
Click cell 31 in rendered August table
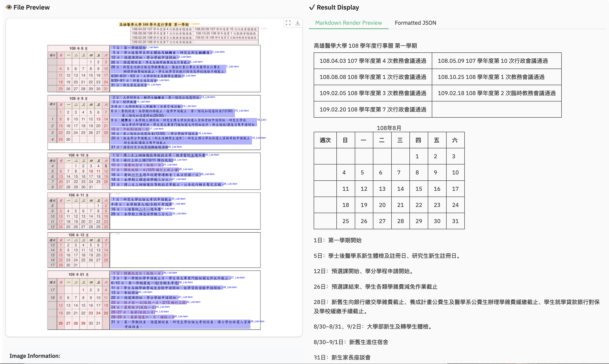click(x=455, y=221)
